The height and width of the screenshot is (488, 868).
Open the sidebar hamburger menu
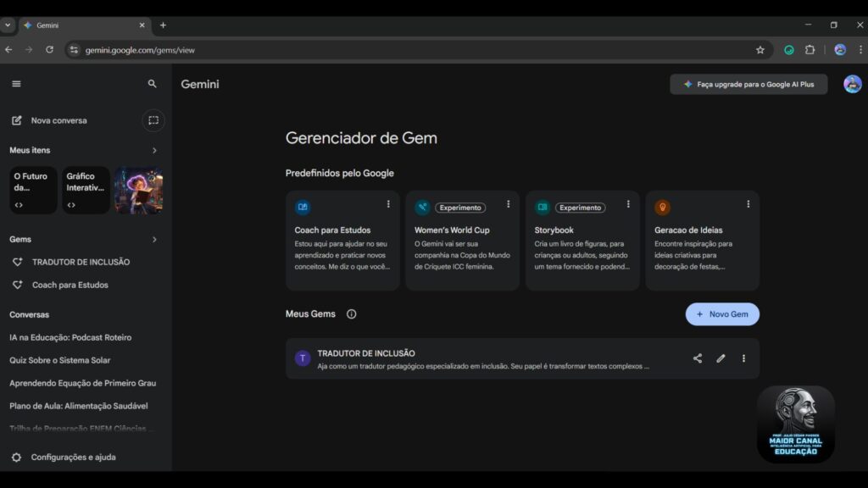[15, 84]
